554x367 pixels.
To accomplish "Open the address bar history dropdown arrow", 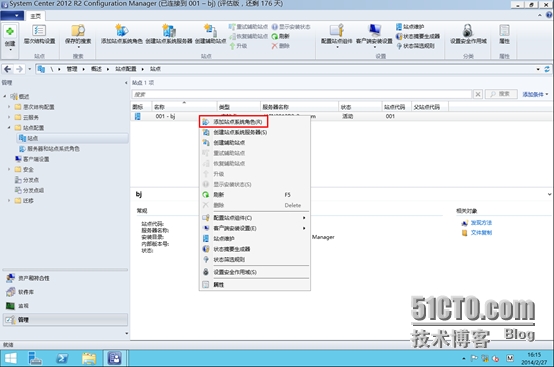I will point(538,69).
